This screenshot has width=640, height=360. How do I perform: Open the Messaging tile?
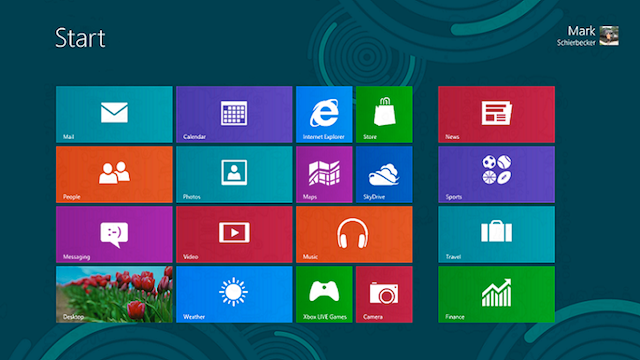[114, 234]
